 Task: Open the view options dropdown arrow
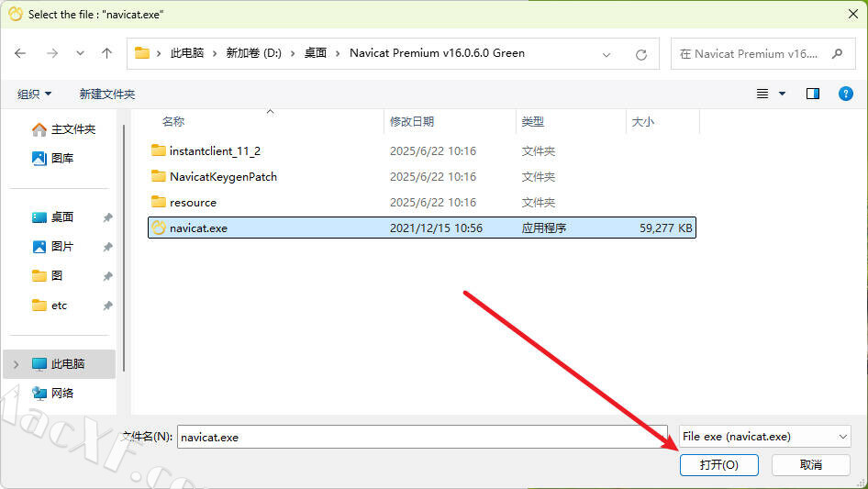click(782, 94)
